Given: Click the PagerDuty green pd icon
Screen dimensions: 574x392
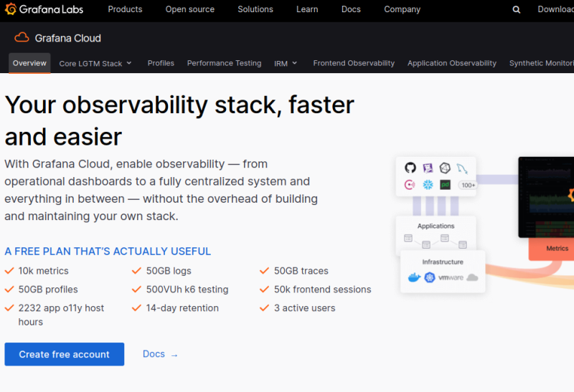Looking at the screenshot, I should click(x=445, y=185).
